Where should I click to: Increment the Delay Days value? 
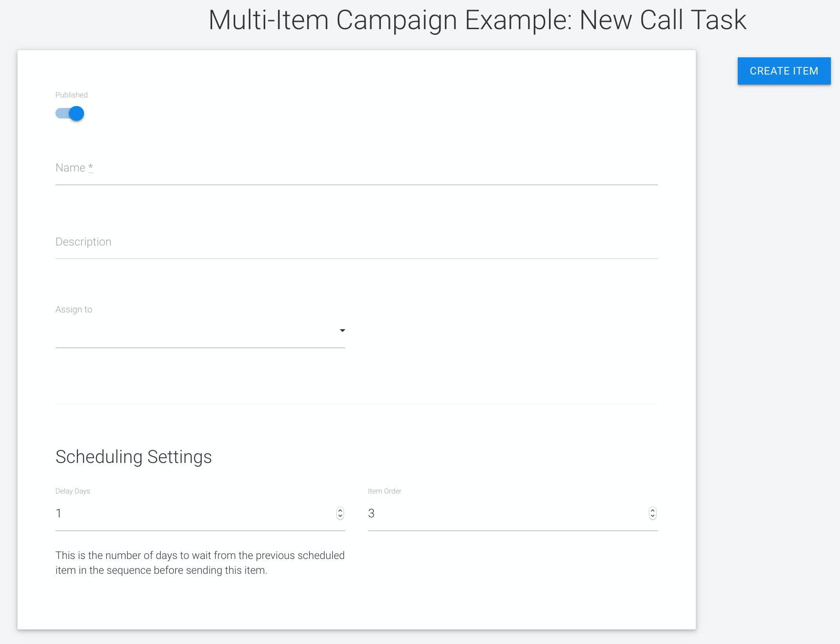pyautogui.click(x=339, y=511)
